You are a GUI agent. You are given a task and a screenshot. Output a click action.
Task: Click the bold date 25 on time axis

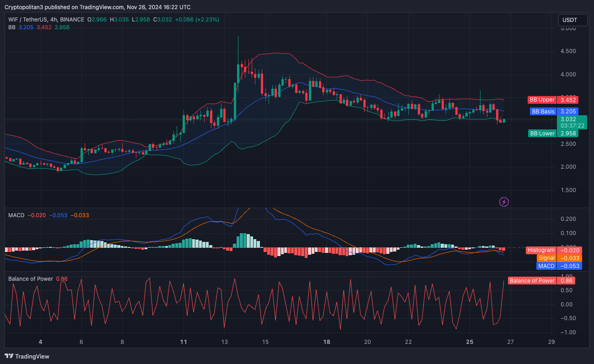470,342
